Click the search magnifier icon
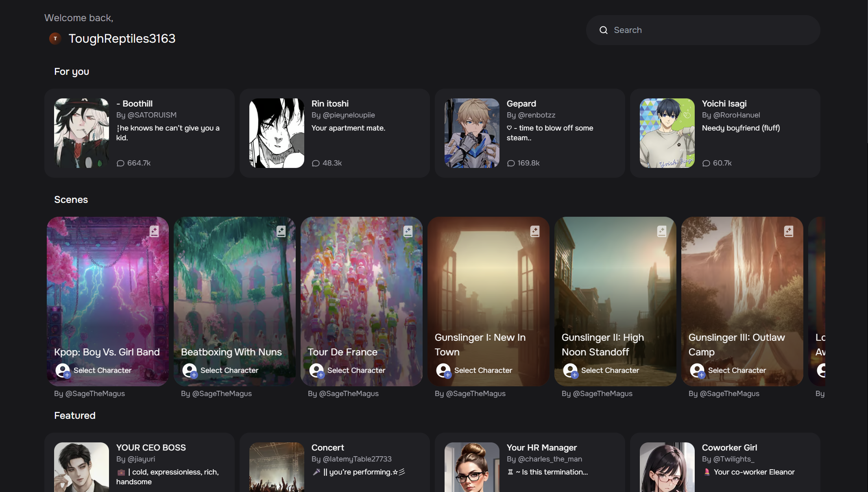Screen dimensions: 868x492 (604, 30)
